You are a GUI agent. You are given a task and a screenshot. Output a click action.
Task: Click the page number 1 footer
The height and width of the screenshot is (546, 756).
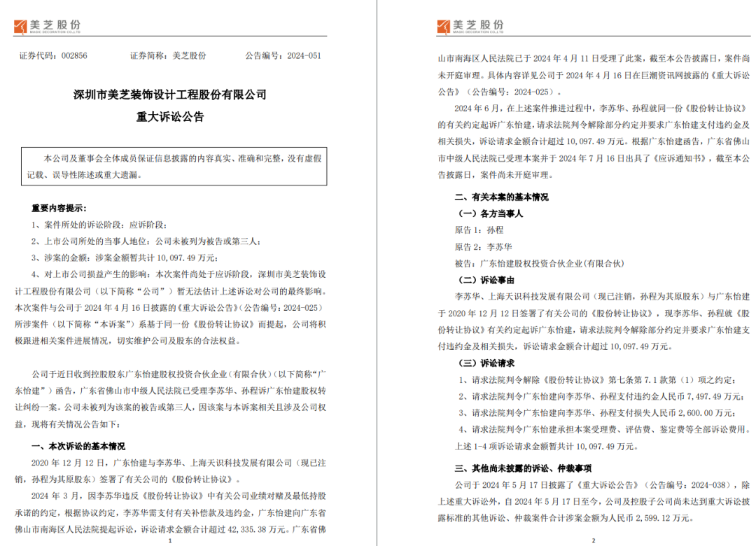pos(169,540)
